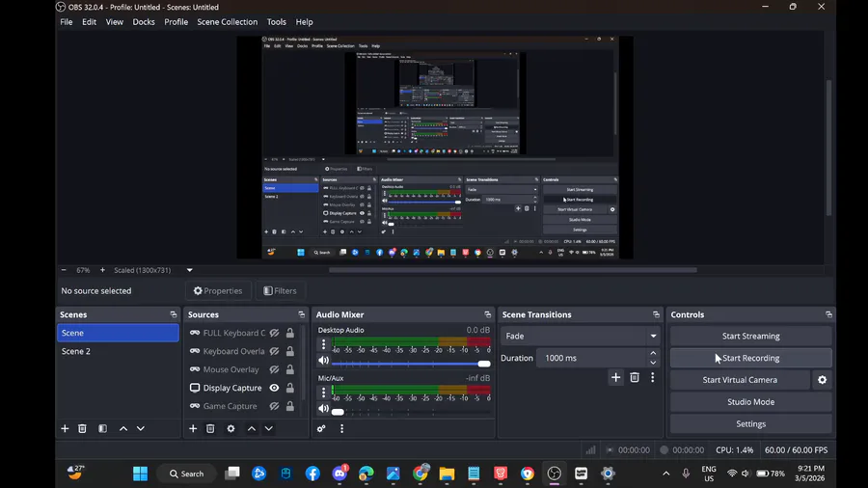
Task: Mute Mic/Aux speaker icon
Action: tap(323, 408)
